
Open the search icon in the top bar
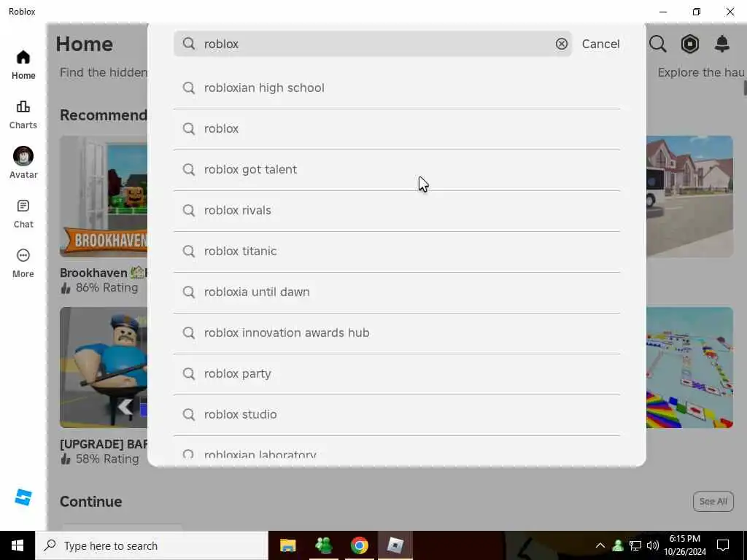[657, 44]
